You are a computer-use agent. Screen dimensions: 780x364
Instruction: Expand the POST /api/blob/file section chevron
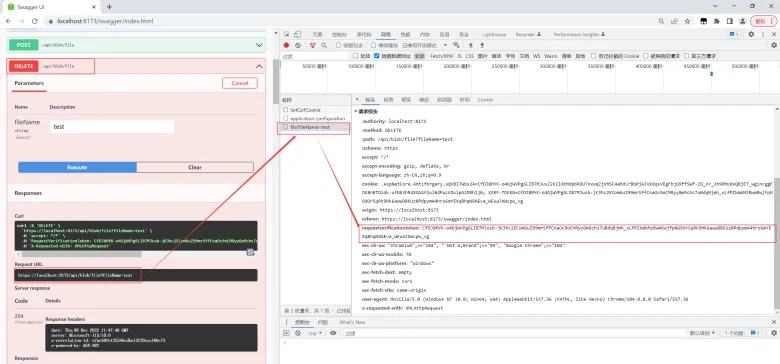click(x=259, y=45)
